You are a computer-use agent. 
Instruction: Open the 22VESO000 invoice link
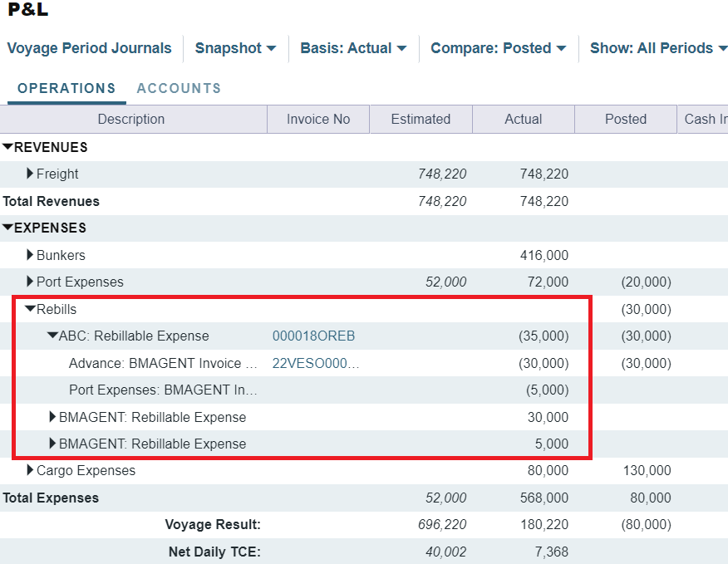[x=316, y=363]
